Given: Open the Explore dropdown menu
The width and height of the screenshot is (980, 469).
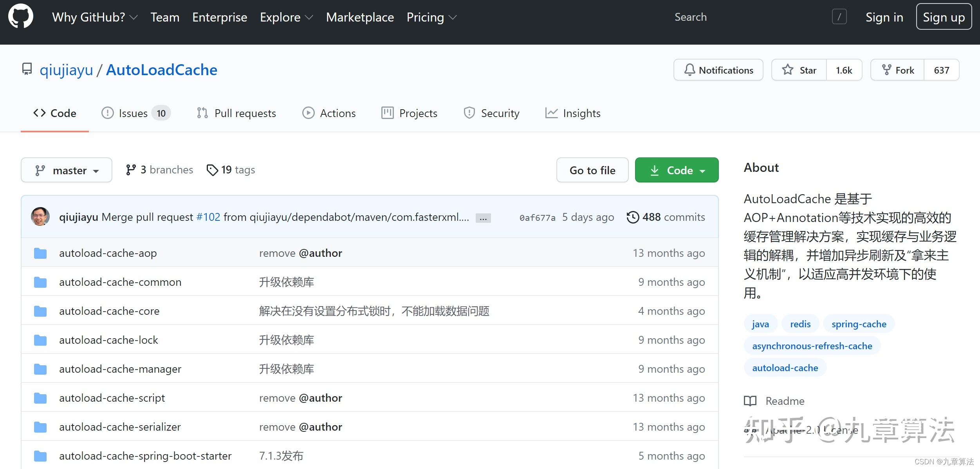Looking at the screenshot, I should tap(286, 17).
